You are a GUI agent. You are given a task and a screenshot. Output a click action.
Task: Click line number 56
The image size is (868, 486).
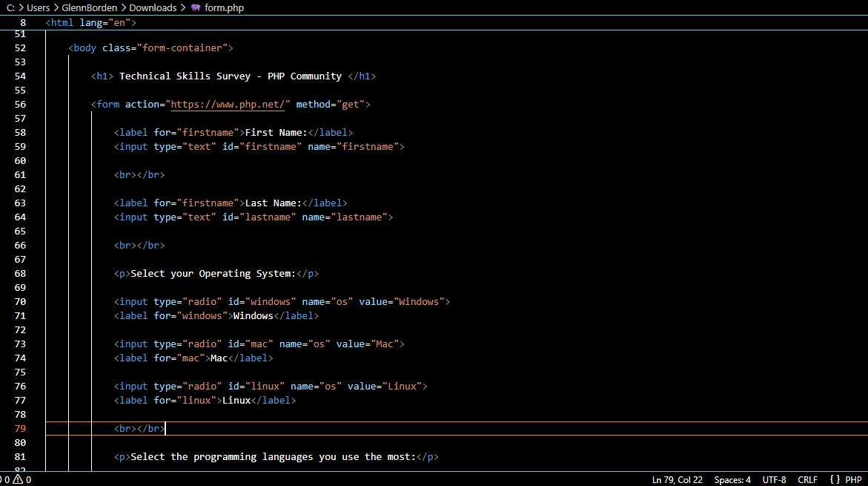[x=21, y=104]
